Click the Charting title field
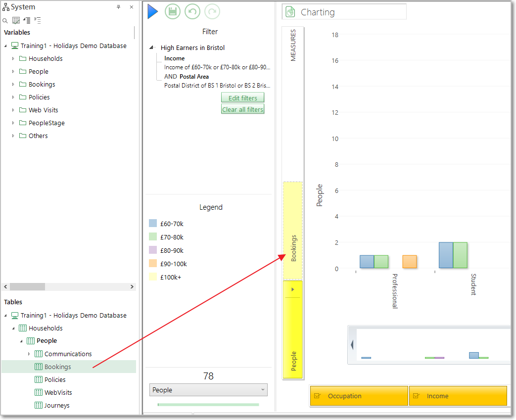The width and height of the screenshot is (516, 420). point(344,12)
